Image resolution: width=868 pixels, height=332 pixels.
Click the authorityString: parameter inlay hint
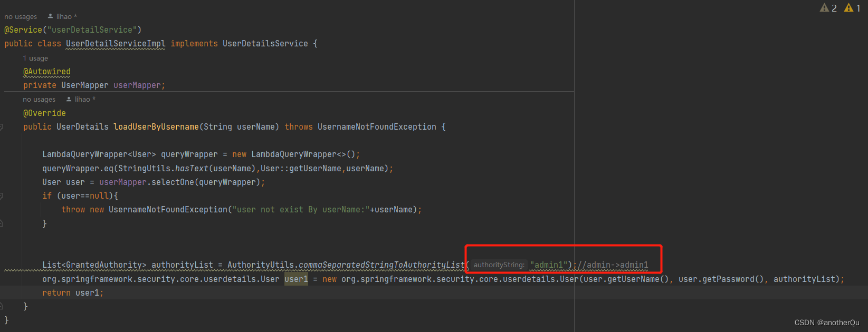(499, 265)
